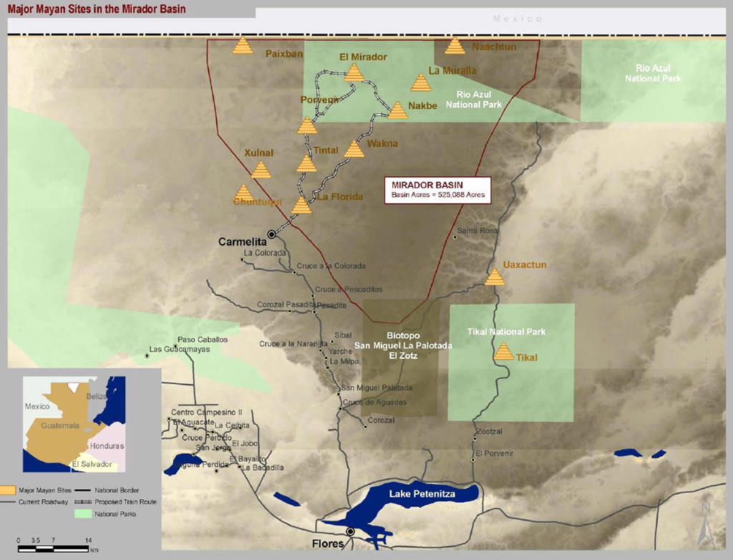Screen dimensions: 733x560
Task: Select the Uaxactun pyramid marker
Action: click(x=494, y=277)
